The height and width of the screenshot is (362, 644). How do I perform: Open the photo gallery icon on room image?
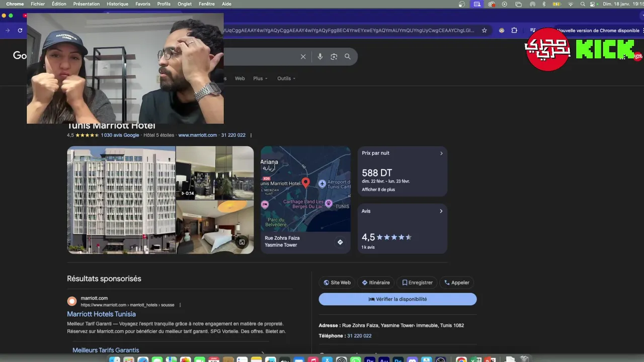[242, 242]
